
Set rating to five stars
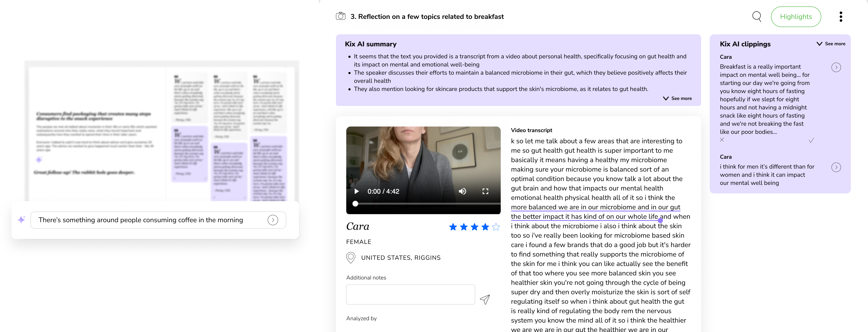(496, 227)
